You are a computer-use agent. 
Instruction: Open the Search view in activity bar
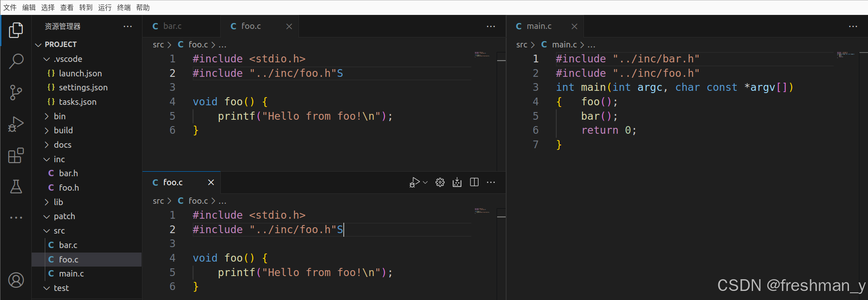coord(16,61)
